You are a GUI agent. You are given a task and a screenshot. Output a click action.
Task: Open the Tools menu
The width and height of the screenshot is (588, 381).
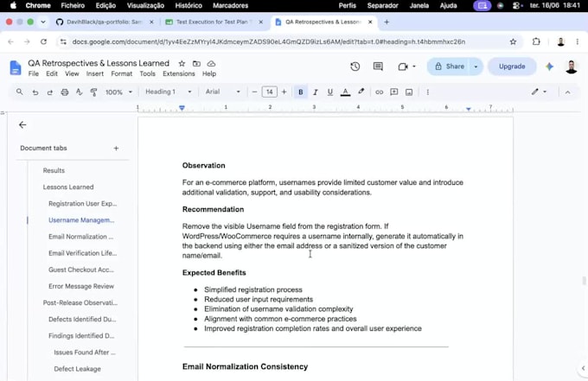(147, 73)
